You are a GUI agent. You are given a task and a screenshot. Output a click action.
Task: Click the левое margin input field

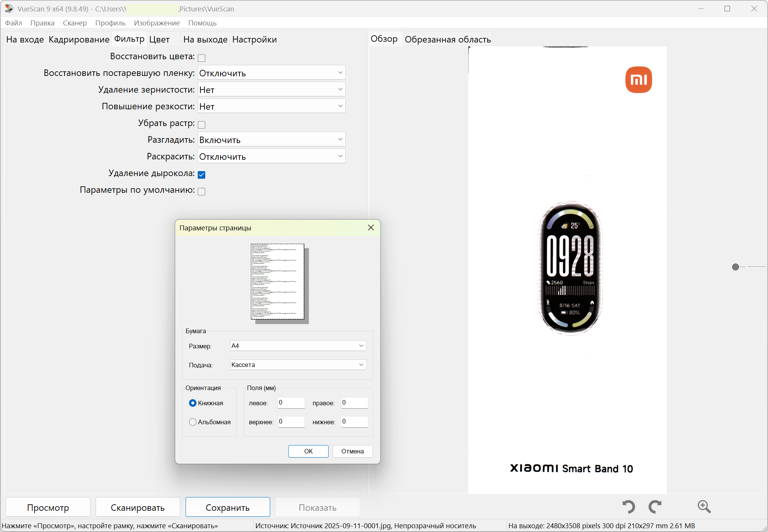(x=291, y=403)
